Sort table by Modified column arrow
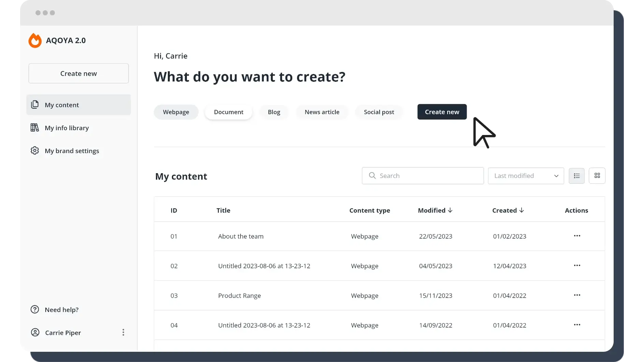Screen dimensions: 644x362 pyautogui.click(x=450, y=210)
